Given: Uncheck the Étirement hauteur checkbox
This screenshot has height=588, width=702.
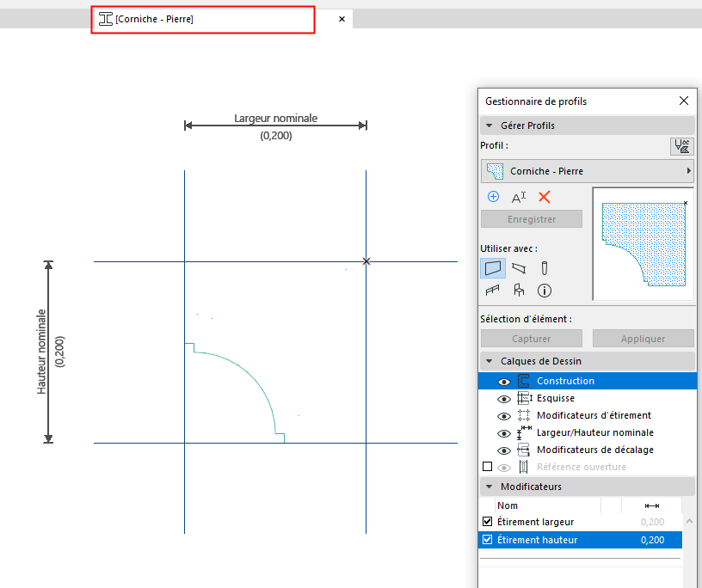Looking at the screenshot, I should (488, 540).
